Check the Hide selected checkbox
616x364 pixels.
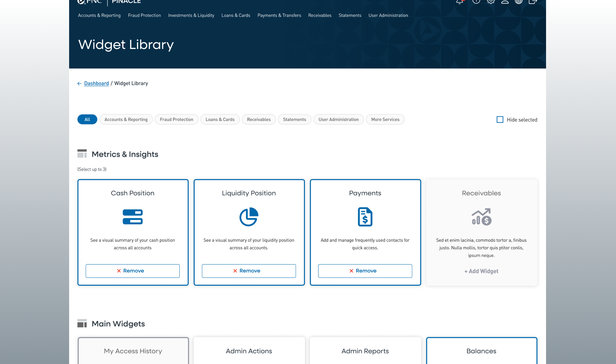pos(500,120)
